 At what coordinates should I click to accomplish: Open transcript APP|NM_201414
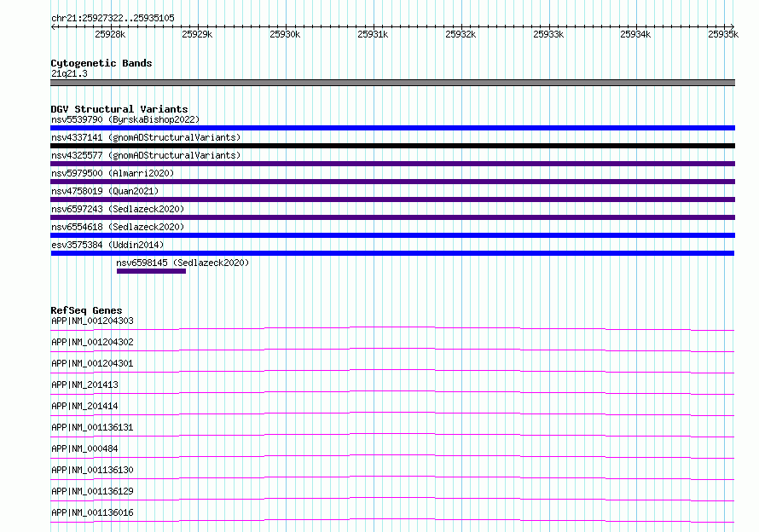(84, 406)
